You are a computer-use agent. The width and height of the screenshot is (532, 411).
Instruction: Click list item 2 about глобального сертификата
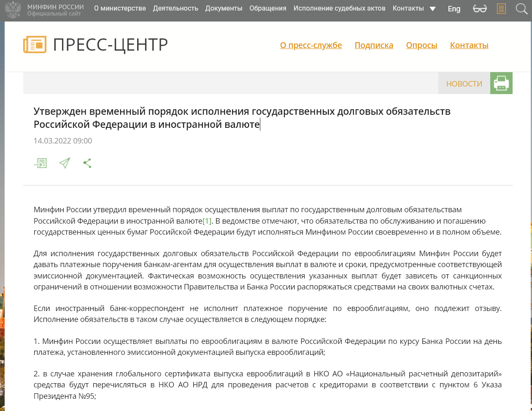click(x=267, y=385)
